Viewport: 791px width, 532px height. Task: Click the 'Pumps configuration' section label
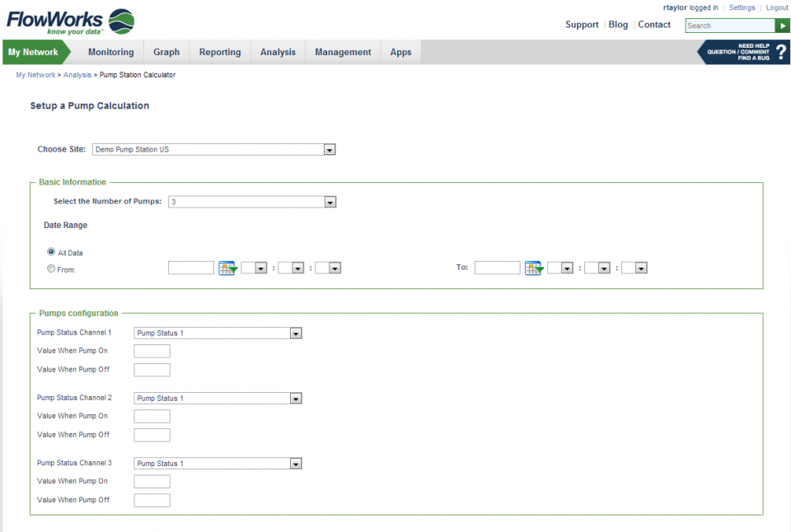pos(79,313)
